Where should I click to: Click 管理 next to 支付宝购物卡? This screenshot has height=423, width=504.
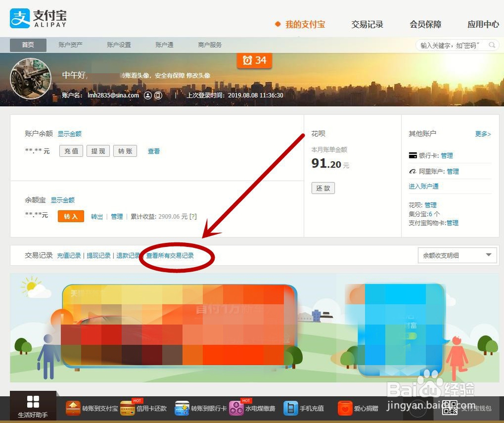(452, 223)
